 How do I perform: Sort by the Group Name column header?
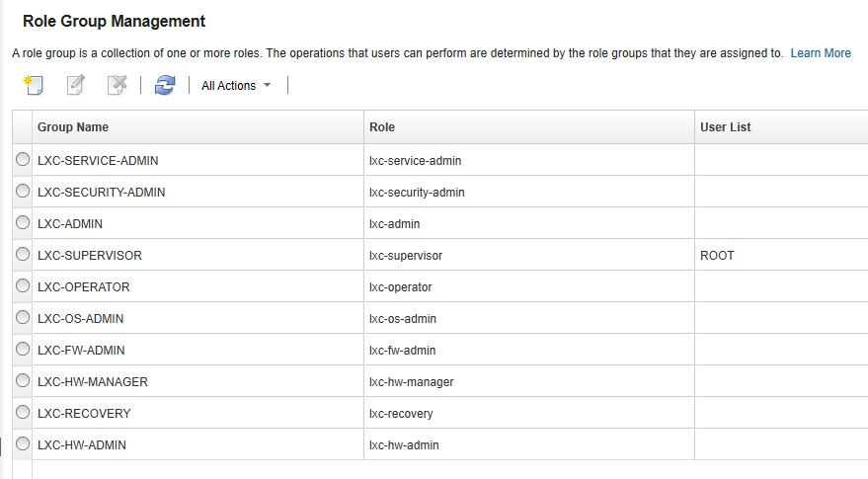coord(73,127)
